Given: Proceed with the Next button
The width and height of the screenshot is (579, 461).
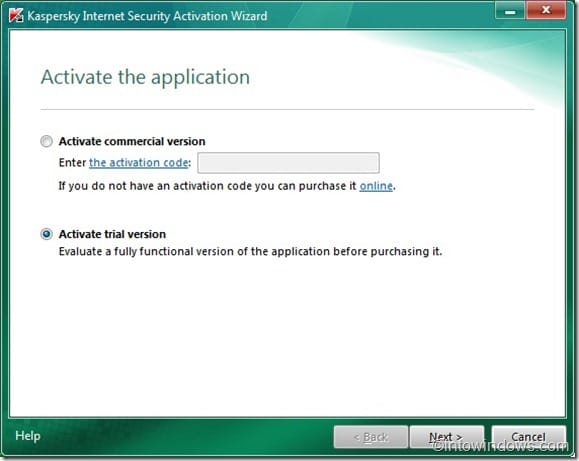Looking at the screenshot, I should [x=446, y=437].
